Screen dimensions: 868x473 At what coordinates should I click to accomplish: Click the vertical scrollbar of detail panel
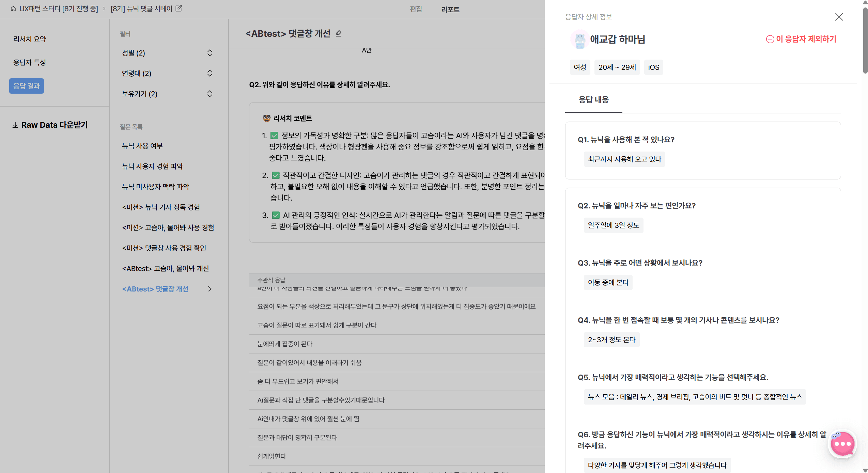click(865, 41)
